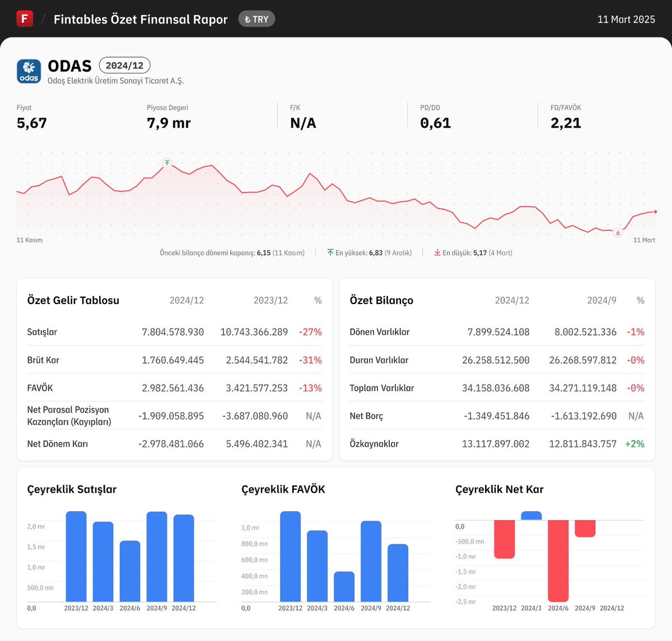Click Satışlar value 7.804.578.930
Image resolution: width=672 pixels, height=641 pixels.
click(x=172, y=332)
